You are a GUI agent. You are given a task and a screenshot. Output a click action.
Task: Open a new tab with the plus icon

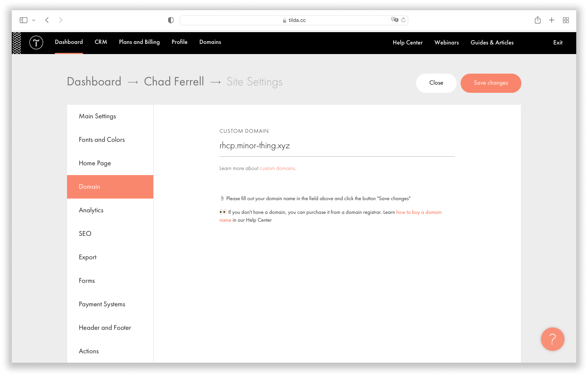pyautogui.click(x=552, y=20)
